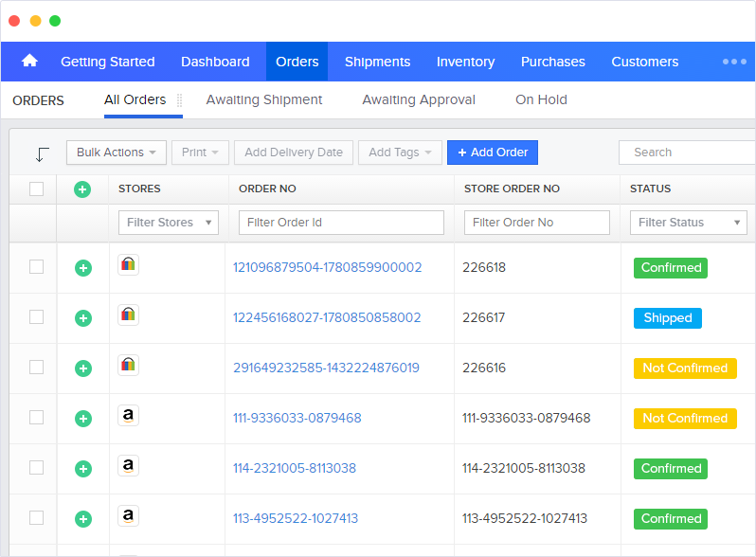Click the sort arrow icon beside Bulk Actions

click(x=42, y=153)
